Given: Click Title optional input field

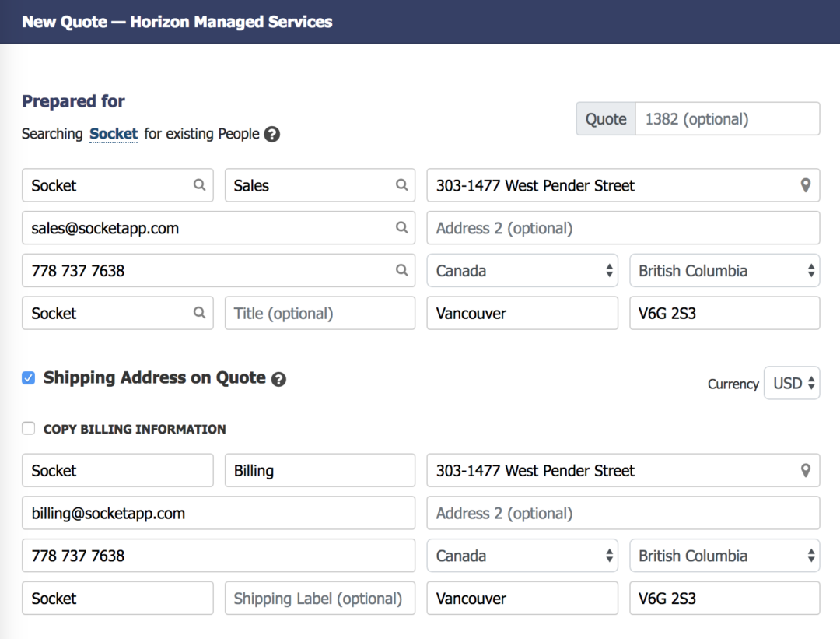Looking at the screenshot, I should (320, 314).
